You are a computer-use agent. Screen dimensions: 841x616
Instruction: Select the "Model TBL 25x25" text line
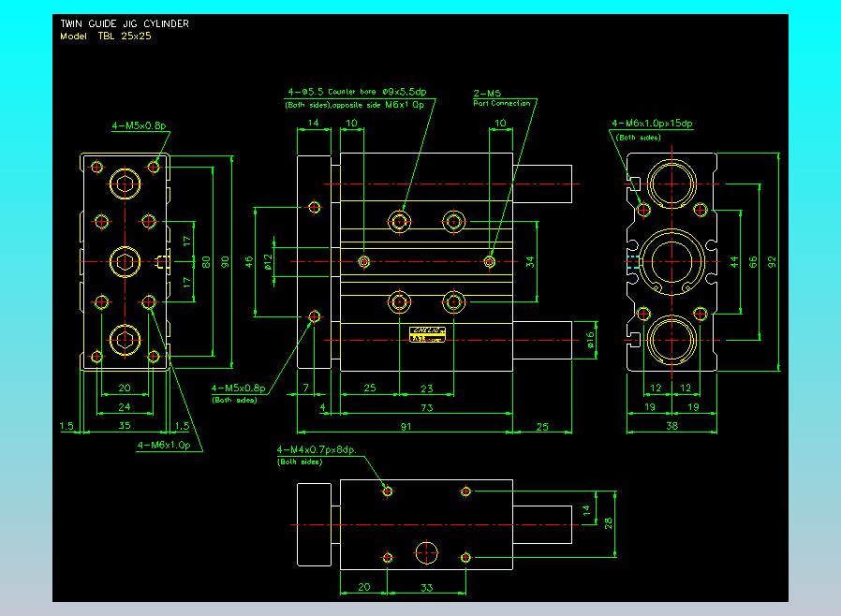coord(105,36)
